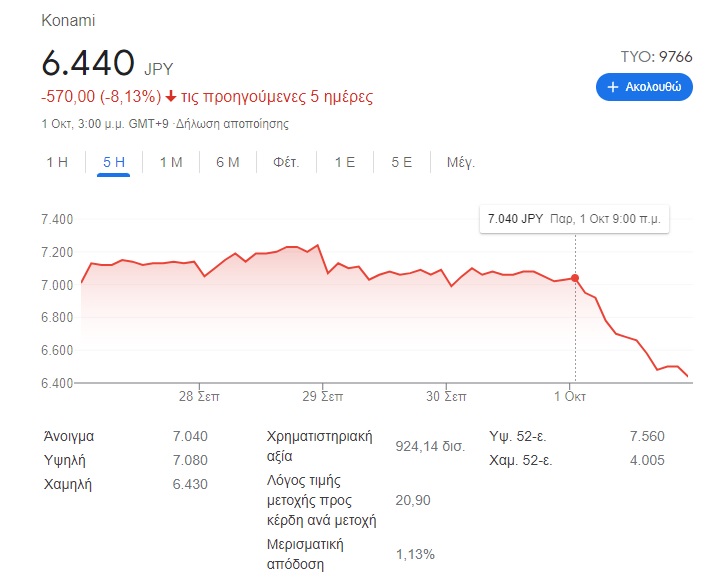
Task: Click the 7.040 JPY chart tooltip
Action: click(x=574, y=219)
